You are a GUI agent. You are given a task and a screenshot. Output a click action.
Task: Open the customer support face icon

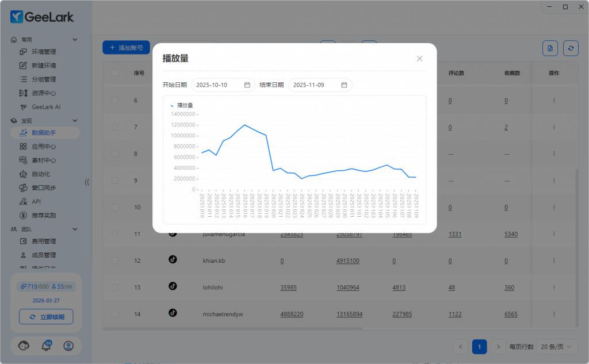click(24, 346)
